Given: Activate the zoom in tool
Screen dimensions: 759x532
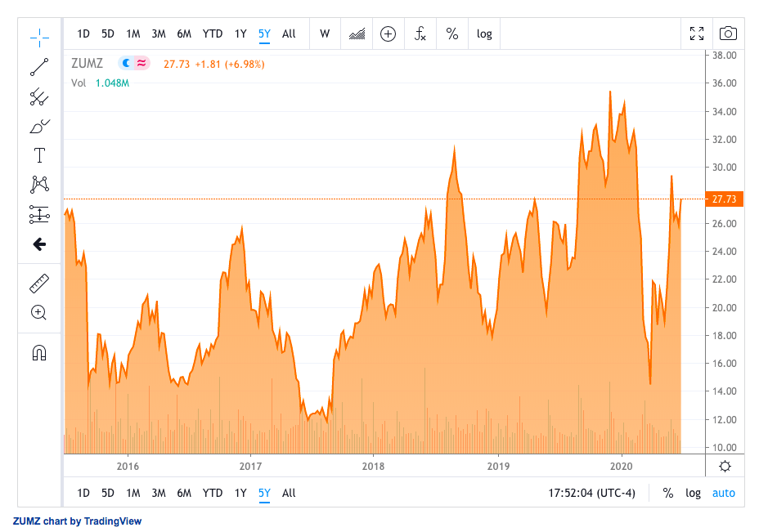Looking at the screenshot, I should (x=38, y=312).
